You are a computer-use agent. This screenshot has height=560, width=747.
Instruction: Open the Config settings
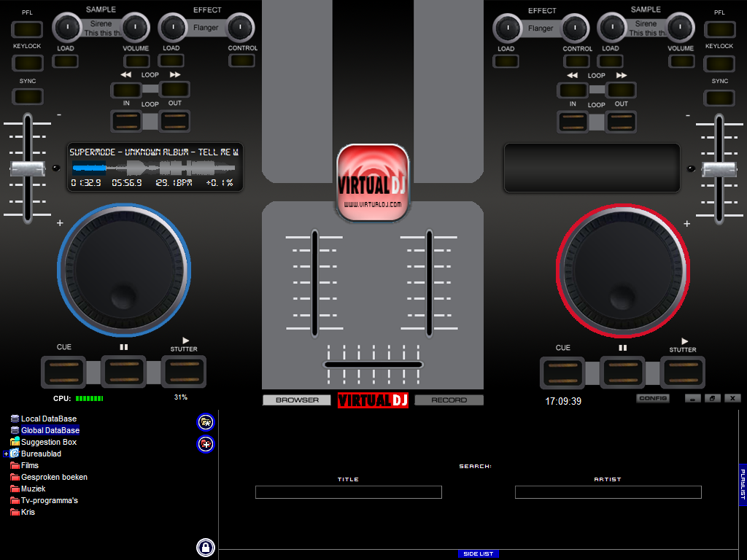pos(653,398)
